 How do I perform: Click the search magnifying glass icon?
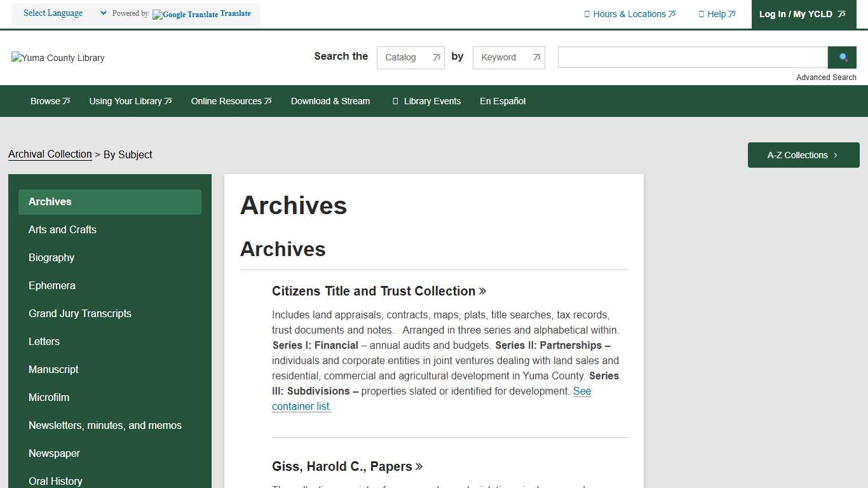coord(842,57)
